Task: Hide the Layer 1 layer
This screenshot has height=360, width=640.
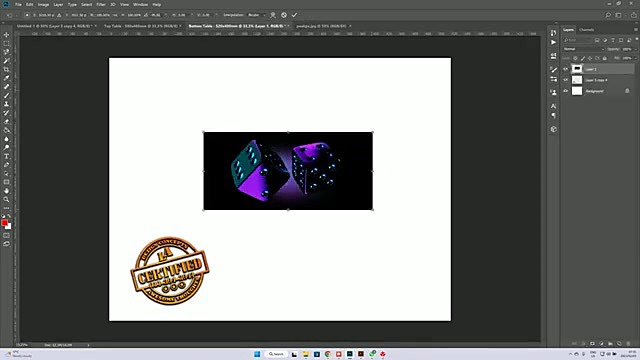Action: [566, 69]
